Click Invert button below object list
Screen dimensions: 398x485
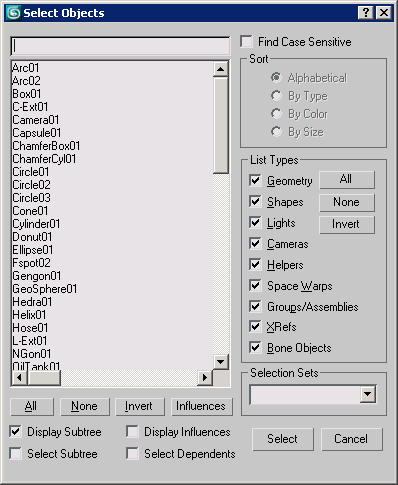(x=140, y=407)
